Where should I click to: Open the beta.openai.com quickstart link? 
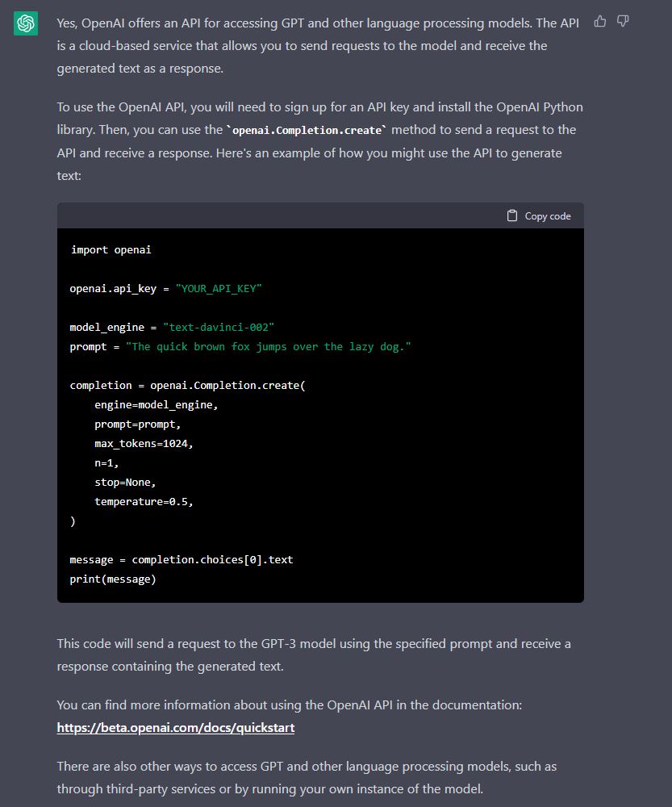click(x=175, y=727)
